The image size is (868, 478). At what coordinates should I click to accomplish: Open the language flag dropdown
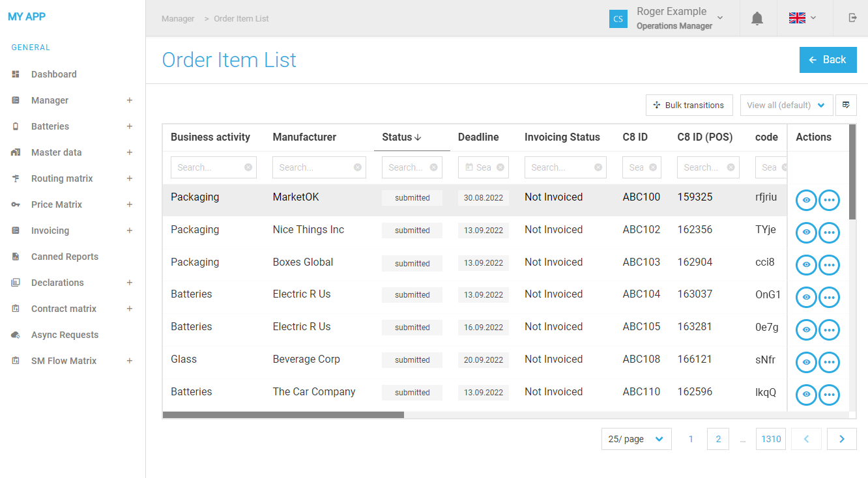(802, 18)
